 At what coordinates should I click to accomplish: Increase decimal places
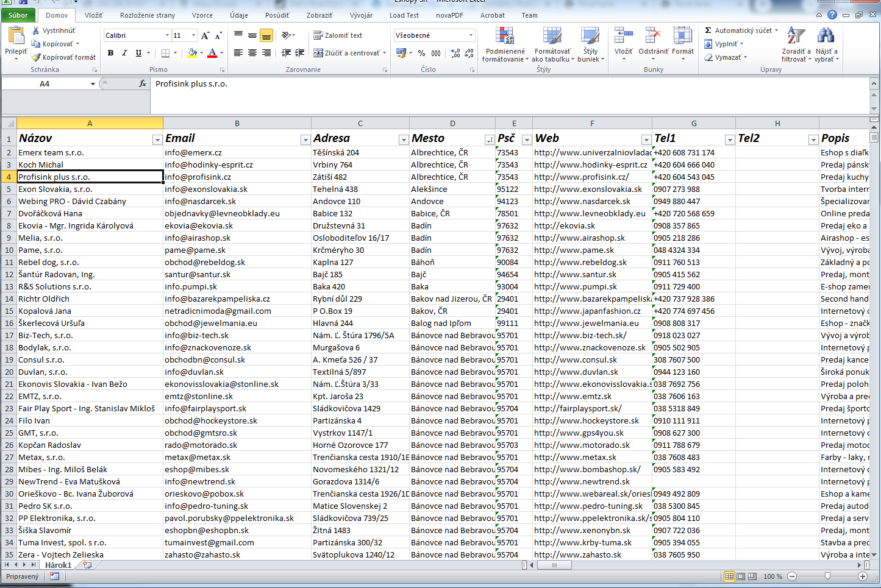[455, 53]
